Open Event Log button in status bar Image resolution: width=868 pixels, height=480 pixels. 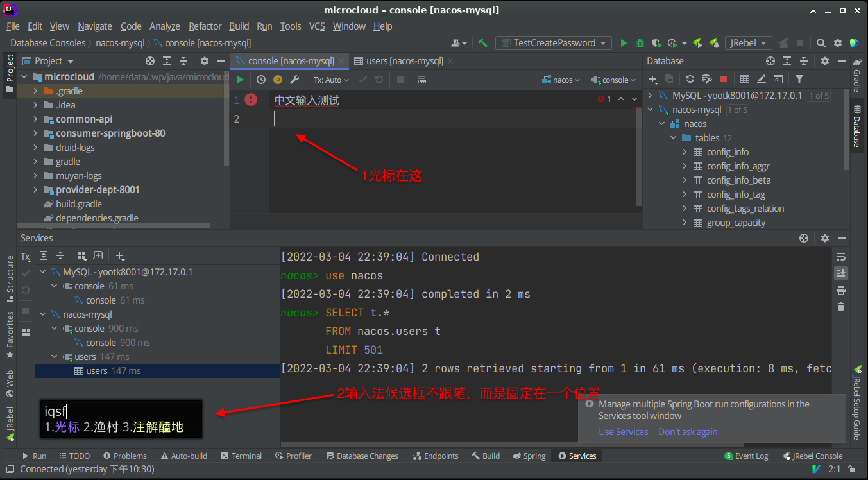746,456
